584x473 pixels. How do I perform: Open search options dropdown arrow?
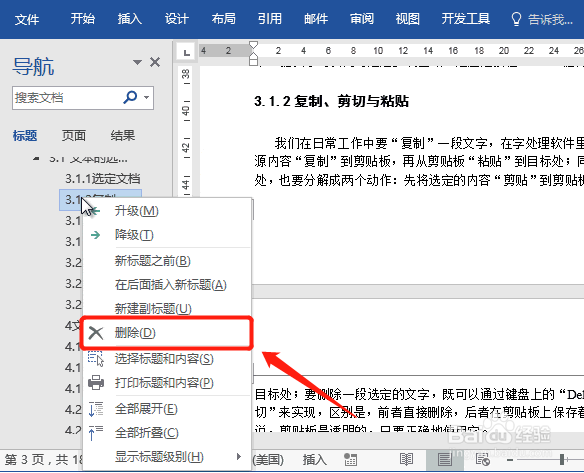point(147,98)
